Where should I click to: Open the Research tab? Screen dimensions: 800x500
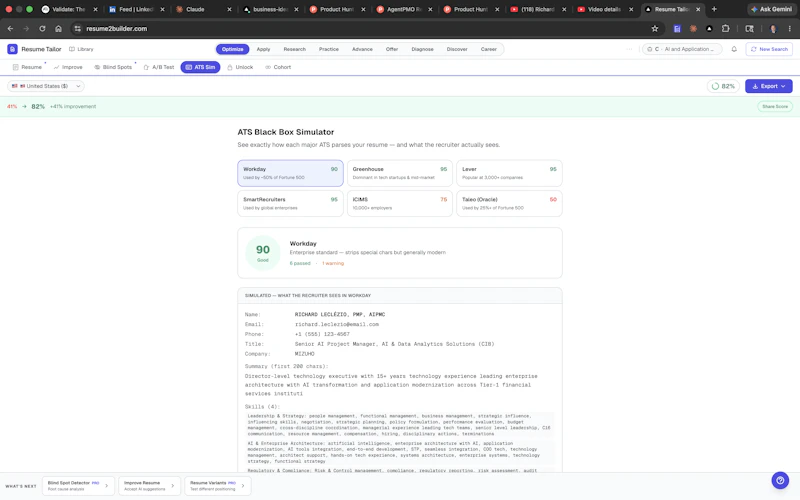[x=294, y=49]
